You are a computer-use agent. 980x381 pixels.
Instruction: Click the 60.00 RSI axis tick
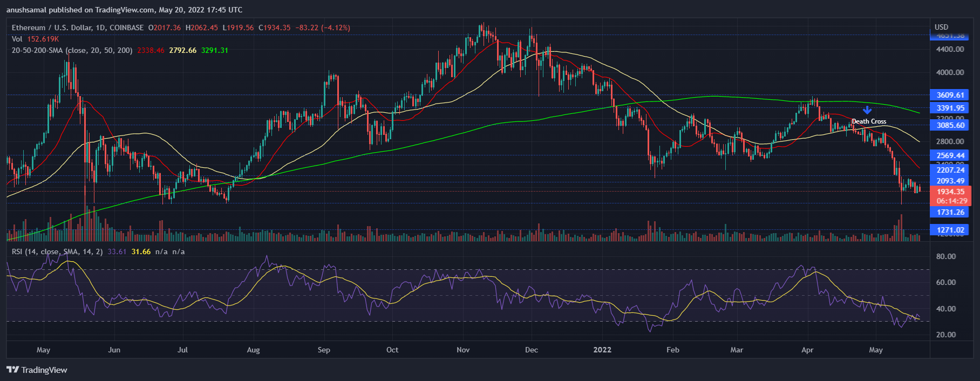[946, 282]
